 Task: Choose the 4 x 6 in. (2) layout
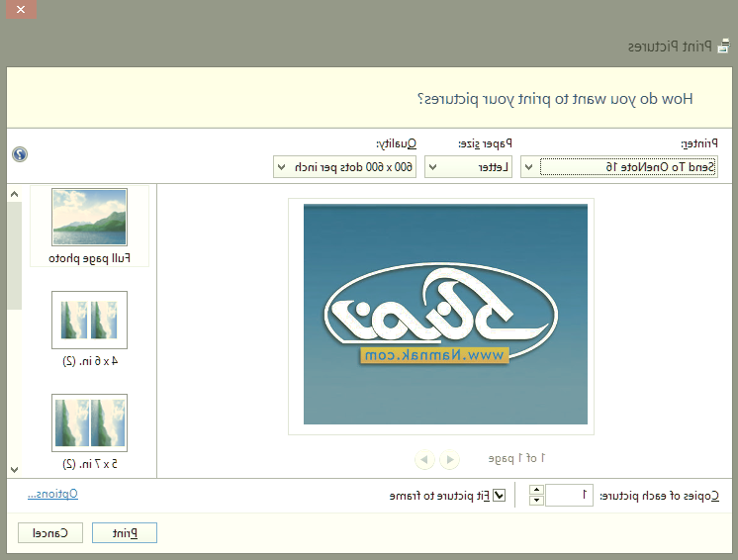pyautogui.click(x=89, y=328)
